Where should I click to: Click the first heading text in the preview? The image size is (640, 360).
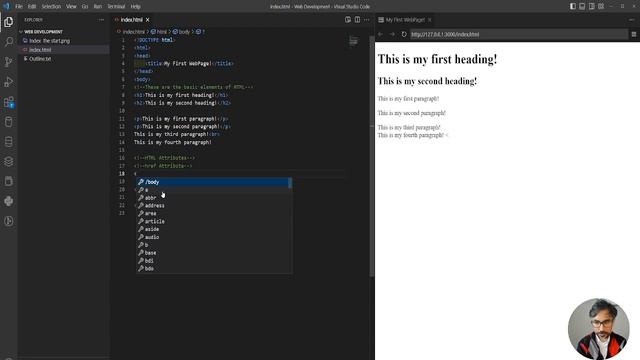tap(437, 59)
